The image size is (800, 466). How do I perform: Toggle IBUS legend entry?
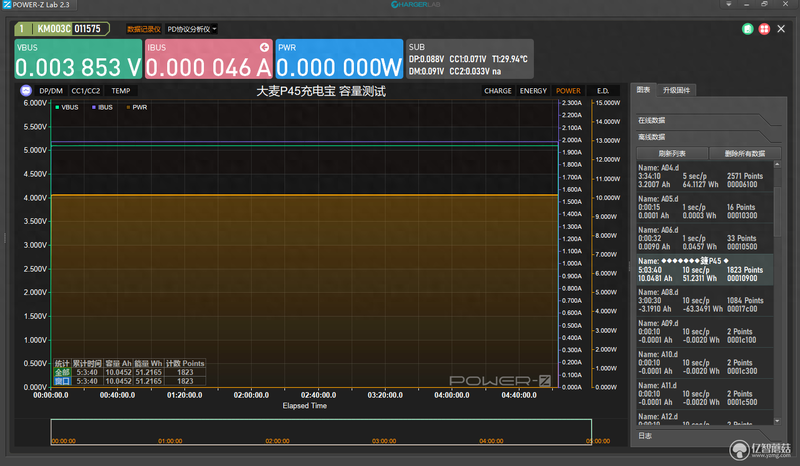pos(103,107)
